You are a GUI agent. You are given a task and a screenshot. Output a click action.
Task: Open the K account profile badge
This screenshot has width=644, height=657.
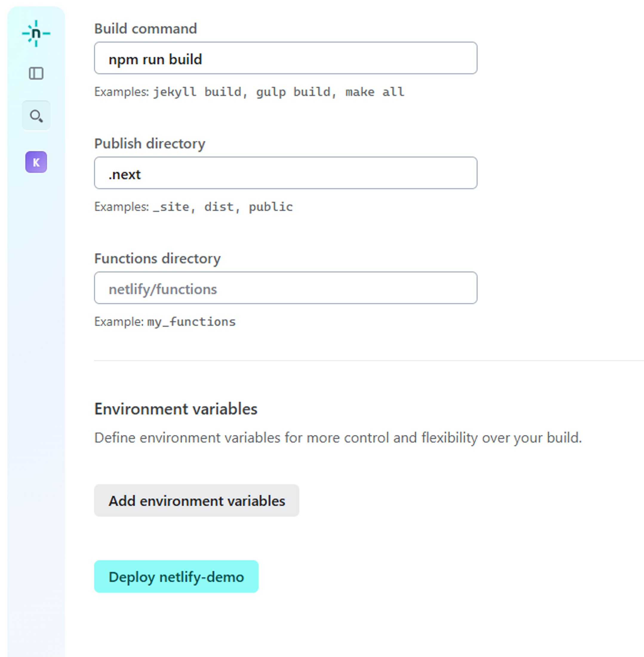click(36, 162)
